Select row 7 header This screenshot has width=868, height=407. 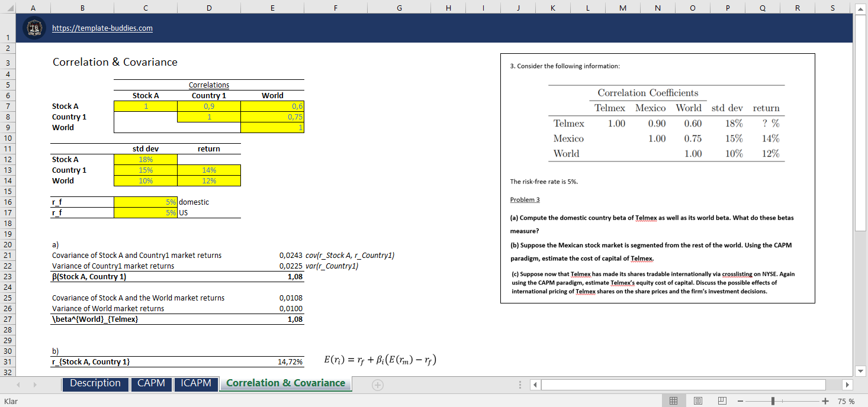click(8, 106)
